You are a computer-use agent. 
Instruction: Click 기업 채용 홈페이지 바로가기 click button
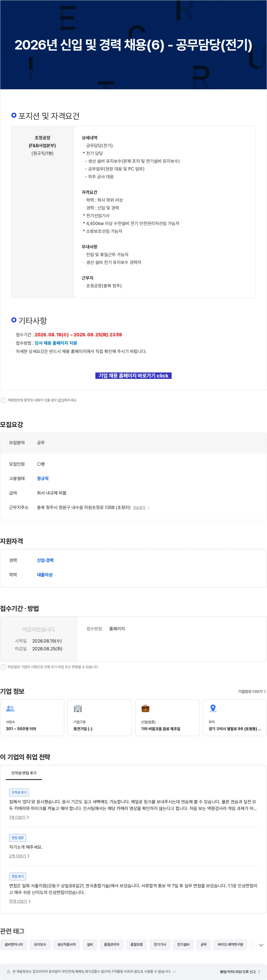coord(133,376)
